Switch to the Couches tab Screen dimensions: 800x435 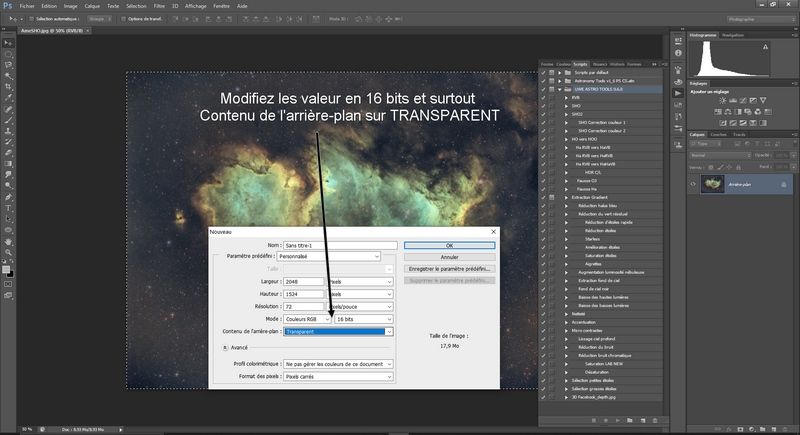[x=718, y=135]
